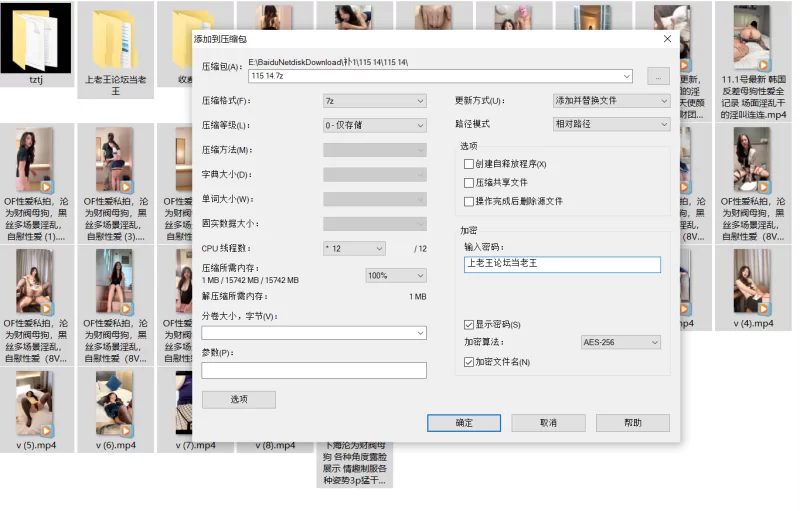The height and width of the screenshot is (511, 800).
Task: Click the 确定 button
Action: coord(464,423)
